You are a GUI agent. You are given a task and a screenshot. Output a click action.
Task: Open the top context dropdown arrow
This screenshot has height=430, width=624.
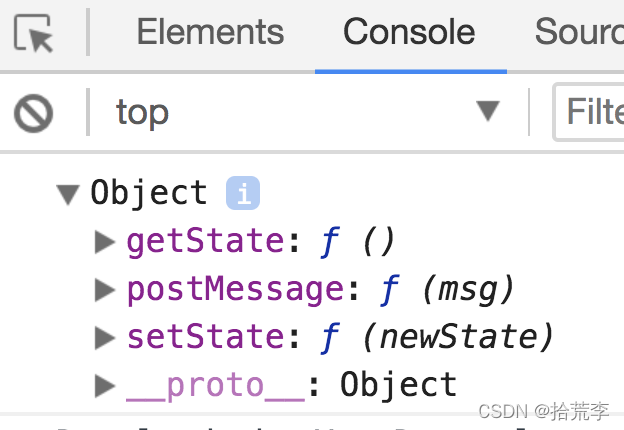tap(488, 111)
